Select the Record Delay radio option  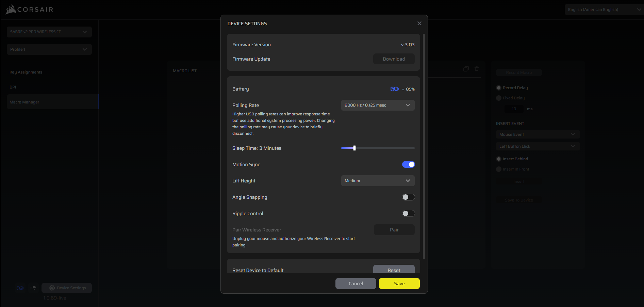point(499,88)
